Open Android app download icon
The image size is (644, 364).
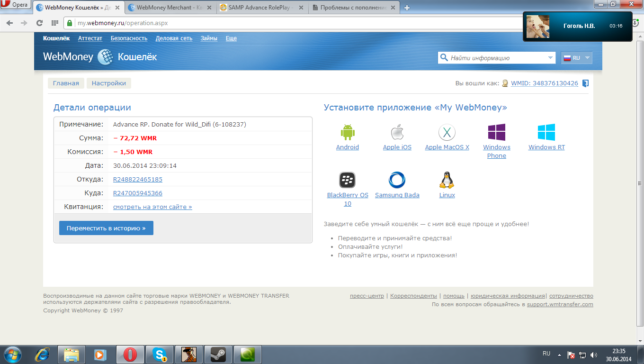[348, 132]
